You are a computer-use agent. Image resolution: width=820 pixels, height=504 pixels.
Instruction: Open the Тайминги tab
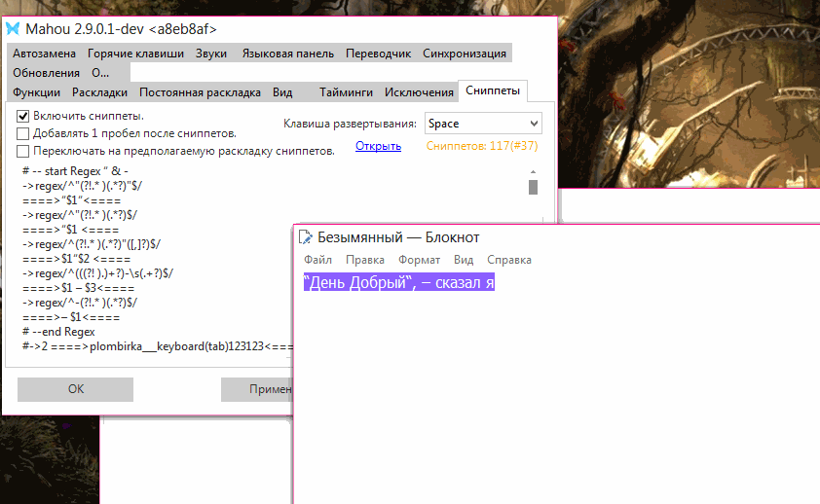(x=346, y=92)
